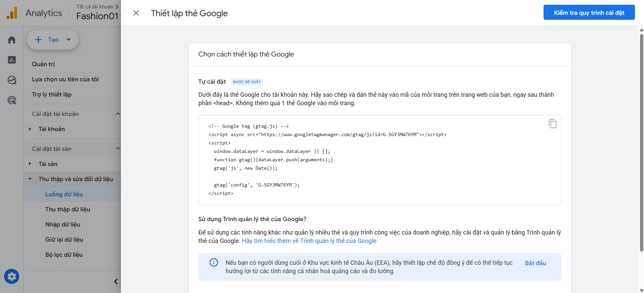Open the Tạo dropdown button
The height and width of the screenshot is (293, 644).
(53, 40)
